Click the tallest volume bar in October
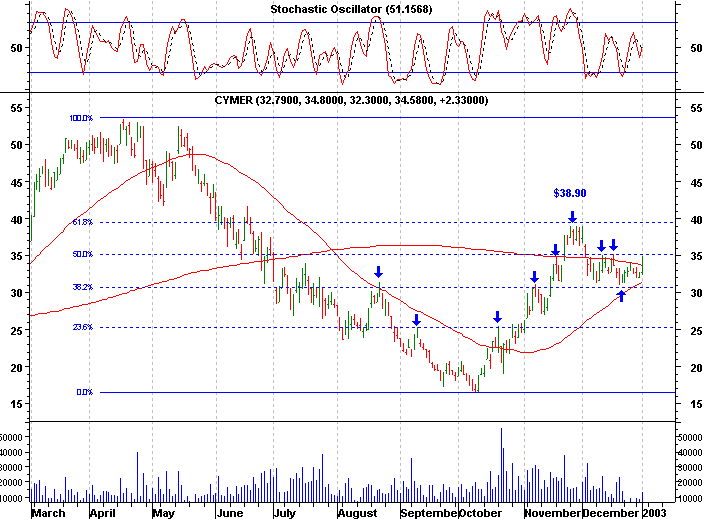The image size is (705, 519). pyautogui.click(x=501, y=465)
